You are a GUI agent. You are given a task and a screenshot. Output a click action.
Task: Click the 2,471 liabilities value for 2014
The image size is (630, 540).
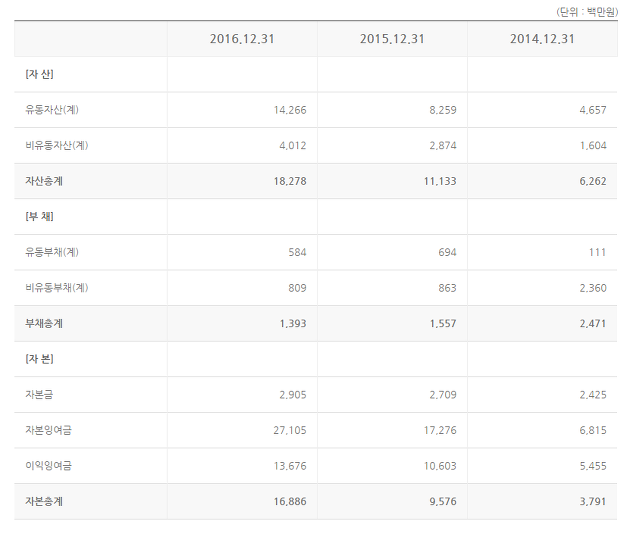click(x=593, y=323)
